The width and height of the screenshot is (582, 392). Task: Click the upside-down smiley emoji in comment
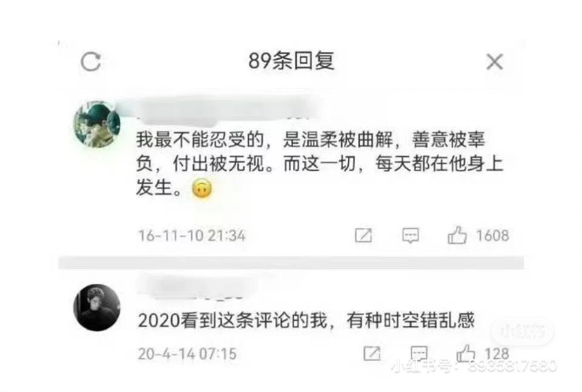(202, 188)
